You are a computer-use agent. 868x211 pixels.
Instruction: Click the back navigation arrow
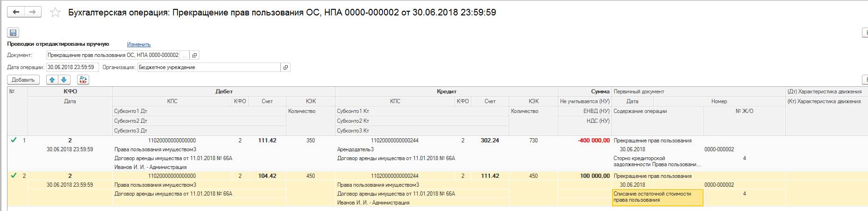[16, 12]
